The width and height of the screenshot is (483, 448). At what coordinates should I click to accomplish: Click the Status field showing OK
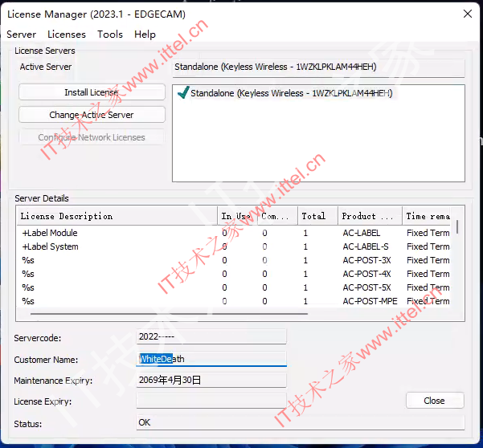pyautogui.click(x=301, y=422)
